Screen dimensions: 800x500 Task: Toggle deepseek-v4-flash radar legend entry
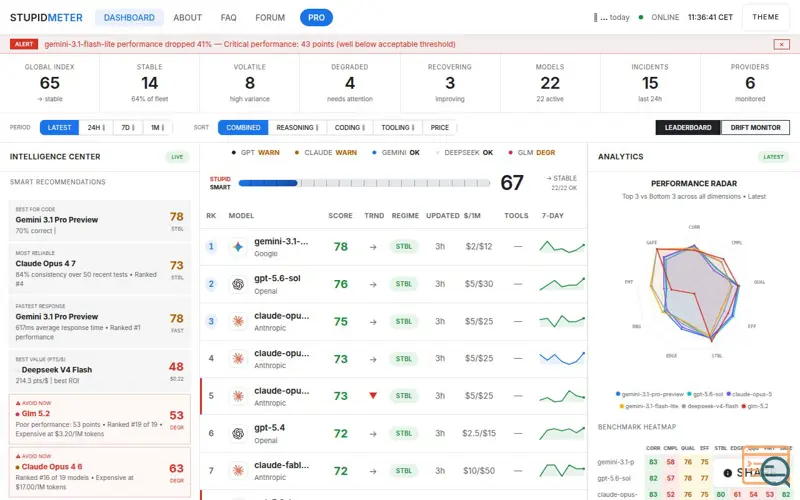click(x=710, y=406)
